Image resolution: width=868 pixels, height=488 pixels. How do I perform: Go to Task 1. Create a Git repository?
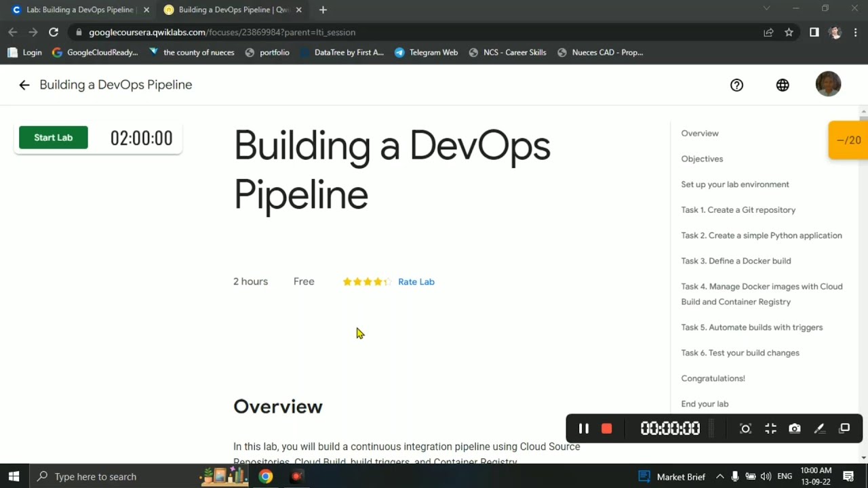(x=738, y=210)
